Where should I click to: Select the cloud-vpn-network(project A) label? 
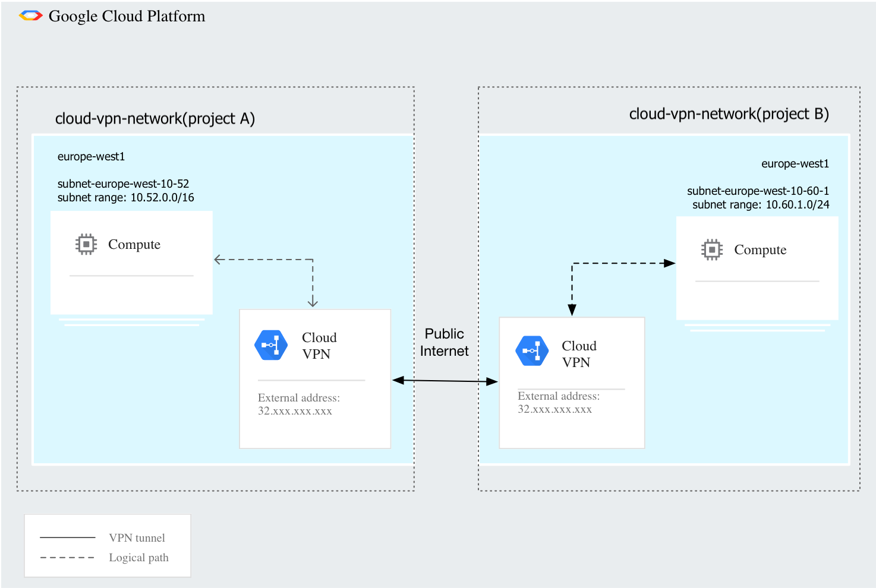click(x=155, y=119)
